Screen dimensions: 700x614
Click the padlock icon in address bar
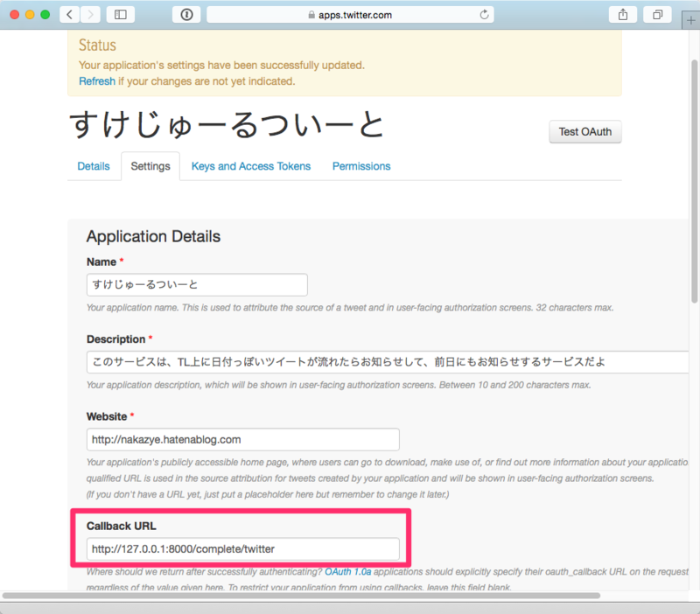coord(311,15)
